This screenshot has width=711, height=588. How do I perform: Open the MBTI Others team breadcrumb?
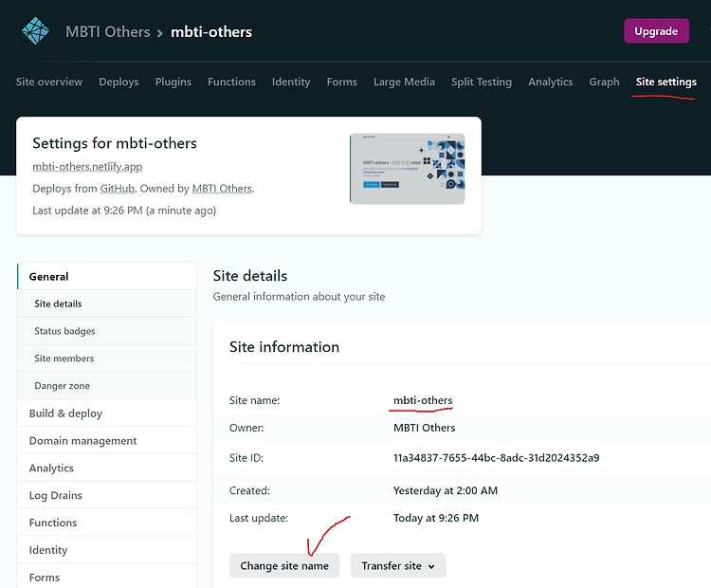107,31
